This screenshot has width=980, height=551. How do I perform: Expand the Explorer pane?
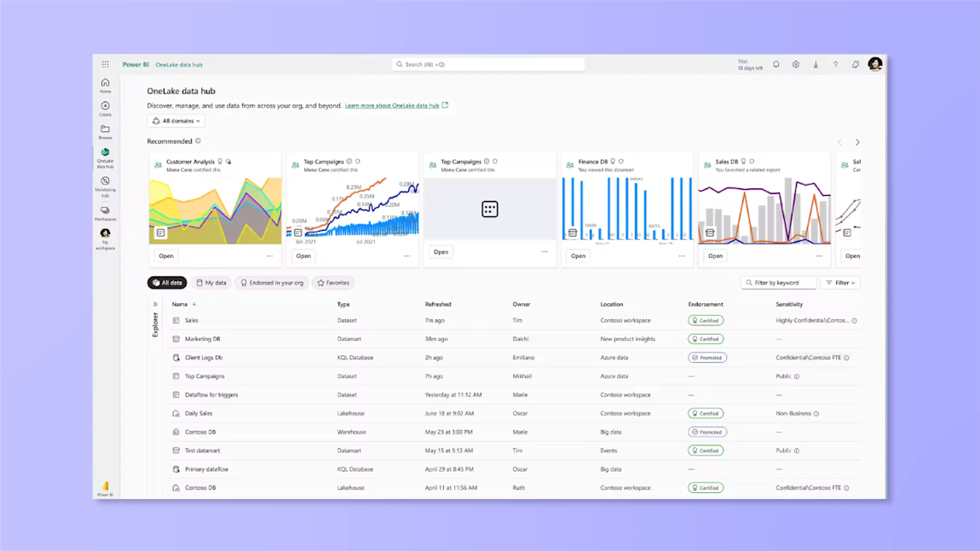pos(155,304)
